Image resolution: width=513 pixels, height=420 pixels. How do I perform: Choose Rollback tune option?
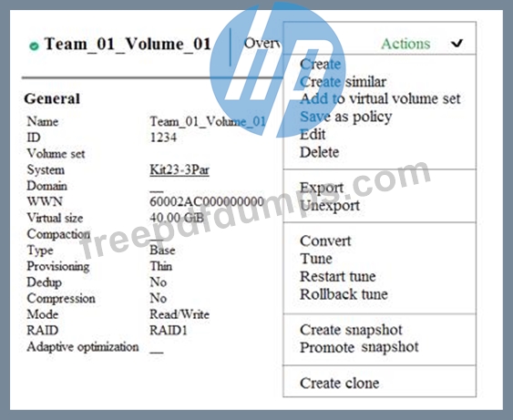tap(344, 294)
